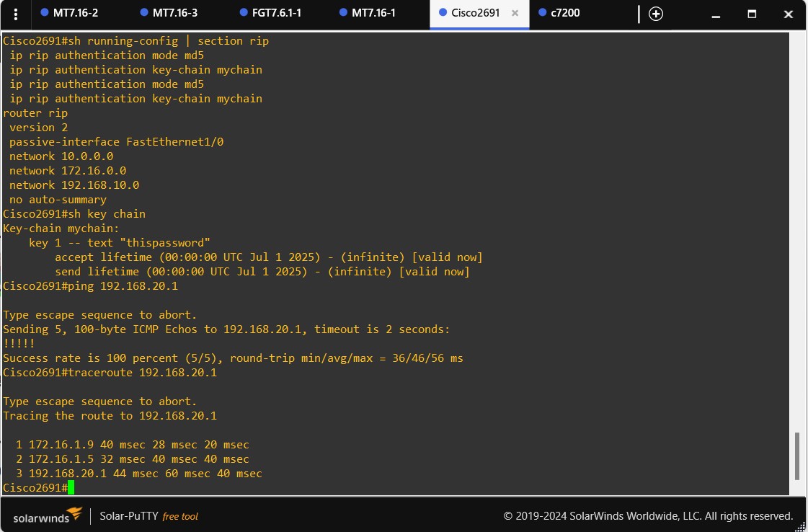Viewport: 808px width, 532px height.
Task: Click key 1 text "thispassword" line
Action: click(x=120, y=243)
